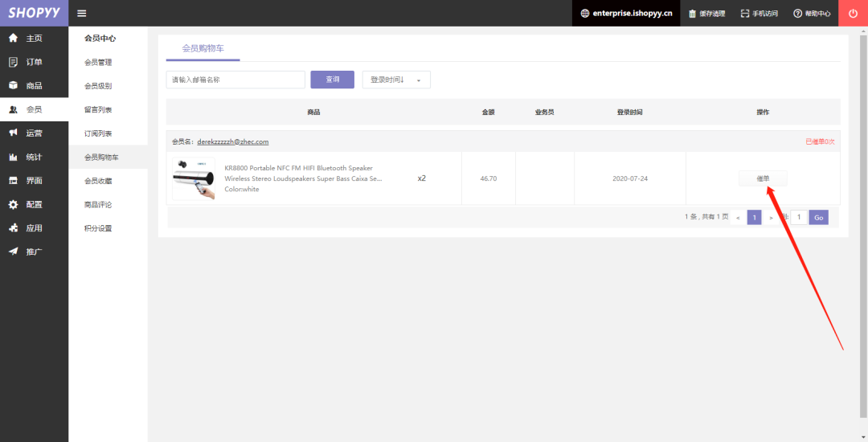The image size is (868, 442).
Task: Click the 业务员 column header
Action: tap(545, 113)
